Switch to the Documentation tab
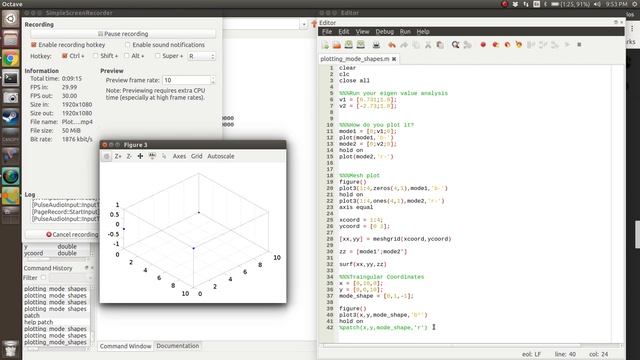Viewport: 640px width, 360px height. pyautogui.click(x=178, y=346)
